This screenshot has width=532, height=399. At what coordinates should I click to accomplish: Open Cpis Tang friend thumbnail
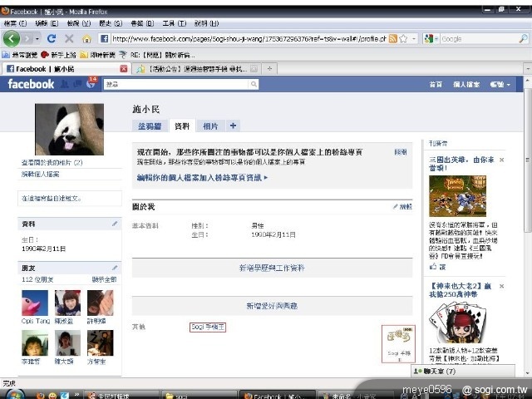(x=35, y=303)
